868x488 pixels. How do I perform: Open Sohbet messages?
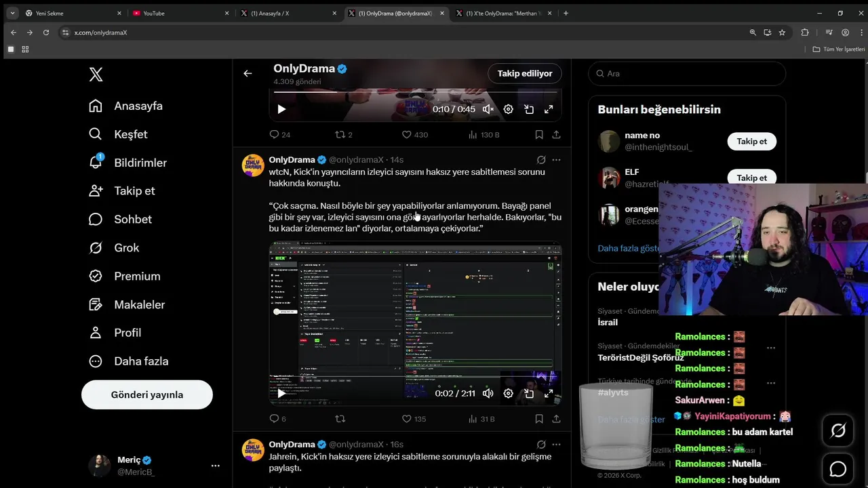[121, 220]
